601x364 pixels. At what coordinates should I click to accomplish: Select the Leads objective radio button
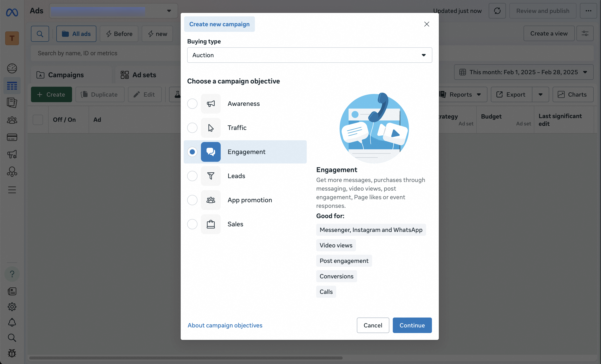(192, 176)
